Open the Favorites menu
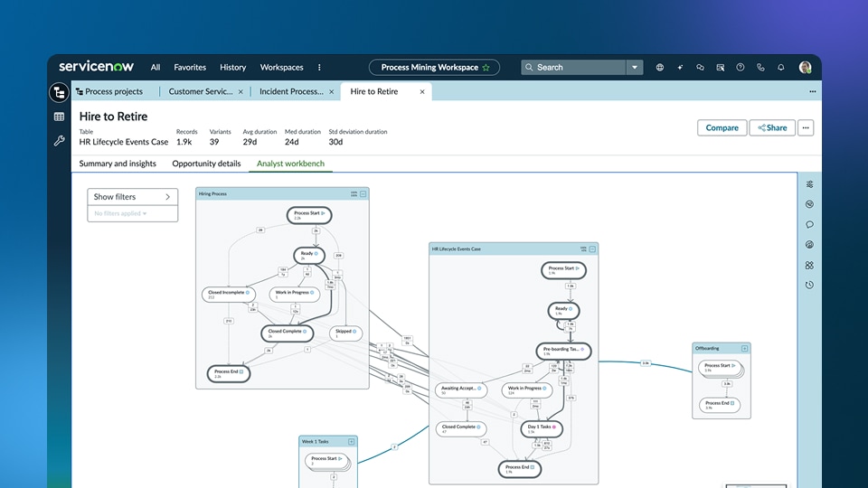Screen dimensions: 868x488 190,68
